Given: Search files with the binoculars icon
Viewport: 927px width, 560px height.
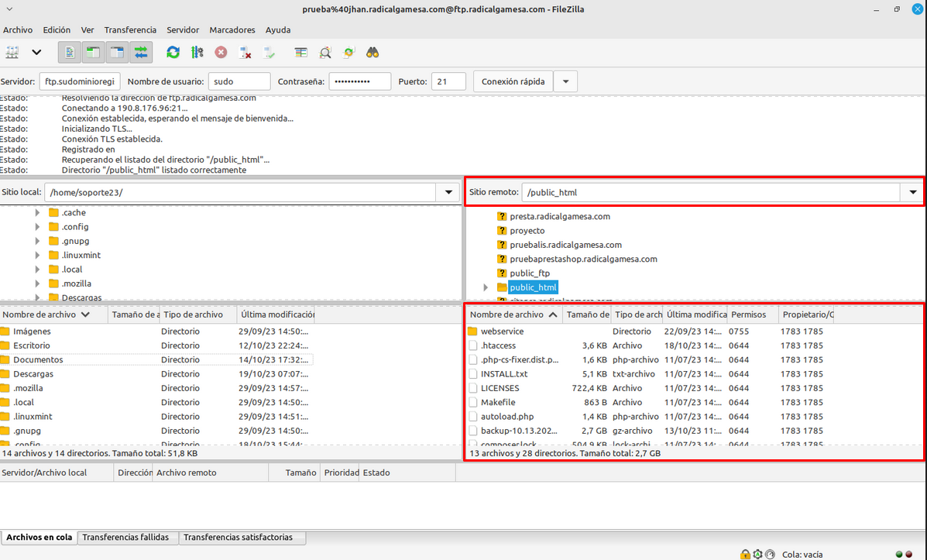Looking at the screenshot, I should (373, 53).
